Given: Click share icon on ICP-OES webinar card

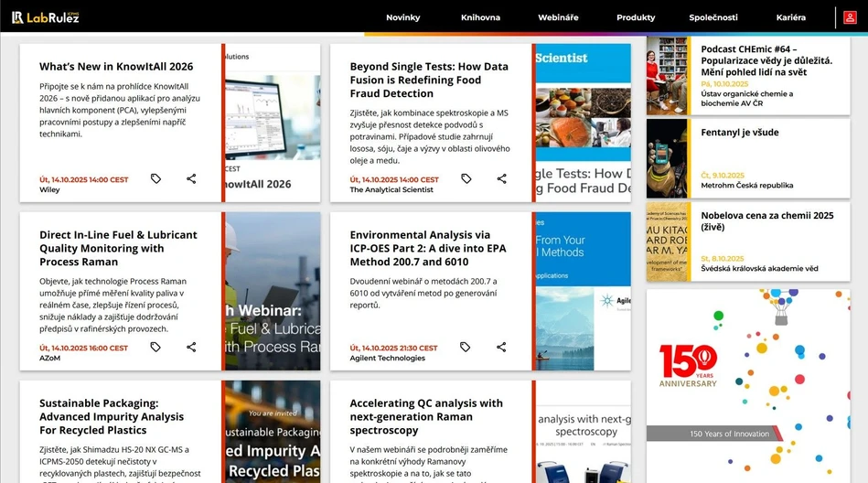Looking at the screenshot, I should pyautogui.click(x=501, y=347).
